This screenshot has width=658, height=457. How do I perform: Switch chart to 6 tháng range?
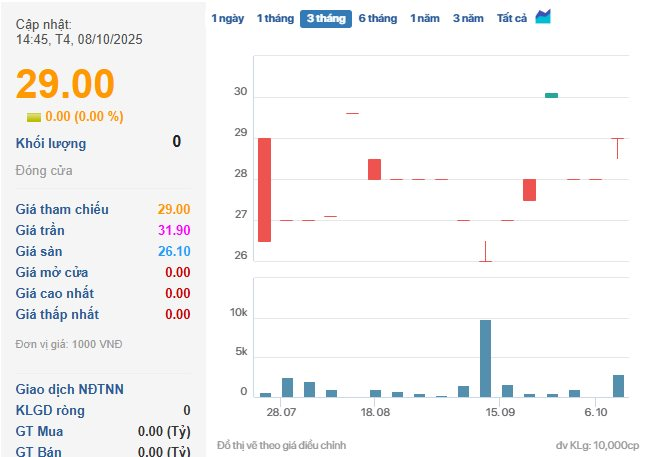tap(378, 18)
